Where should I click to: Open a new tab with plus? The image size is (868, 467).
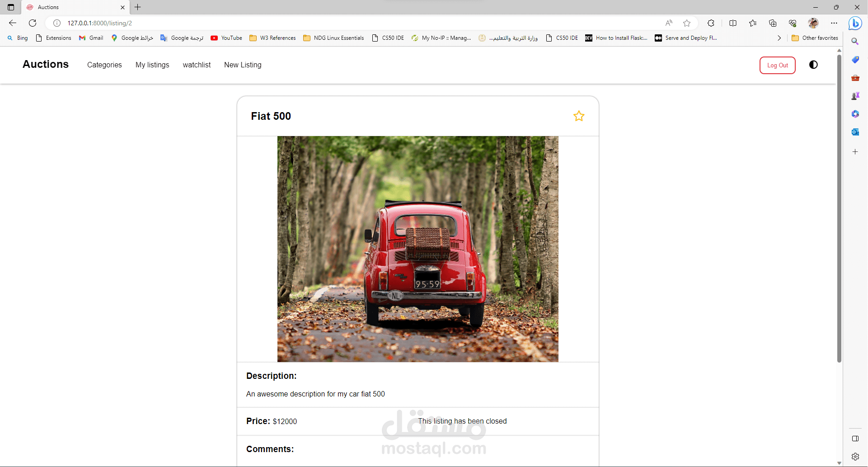(x=138, y=7)
